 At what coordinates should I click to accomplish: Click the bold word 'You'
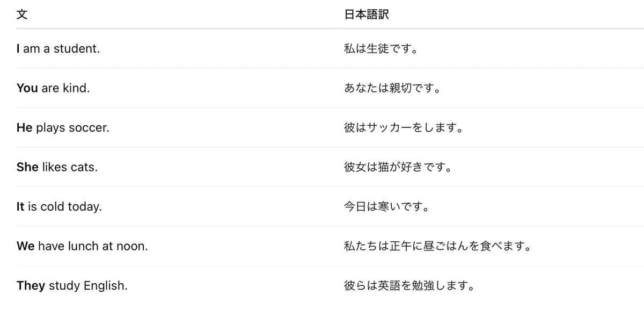pos(27,88)
